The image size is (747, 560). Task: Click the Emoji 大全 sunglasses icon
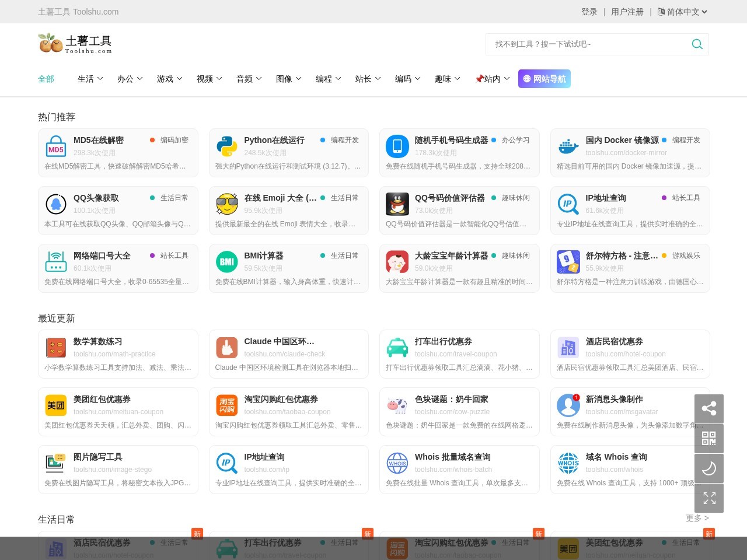coord(227,204)
